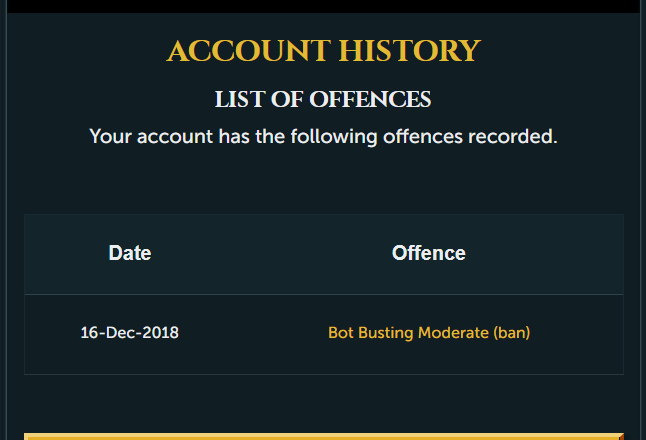Screen dimensions: 646x440
Task: Click the word 'ACCOUNT' in the gold title
Action: [x=248, y=51]
